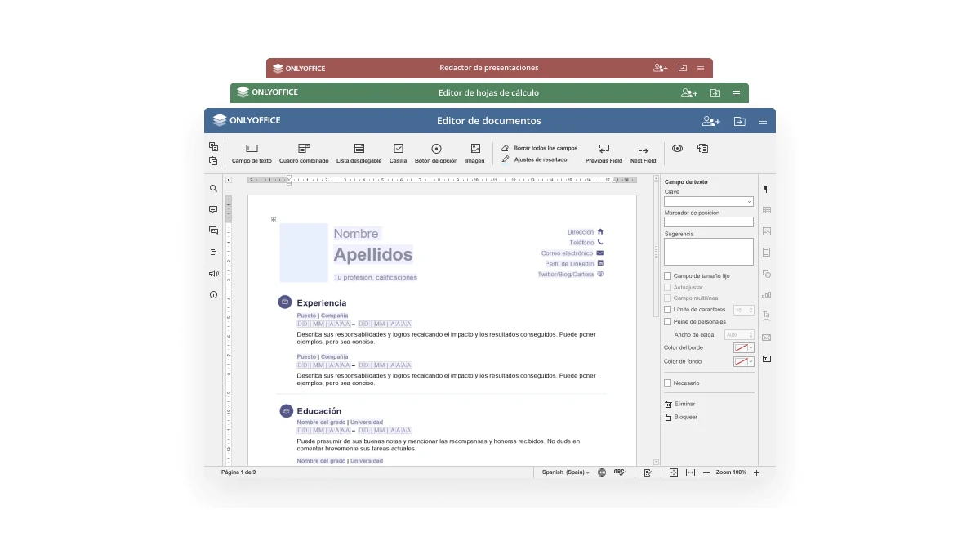
Task: Enable Campo de tamaño fijo
Action: [x=666, y=275]
